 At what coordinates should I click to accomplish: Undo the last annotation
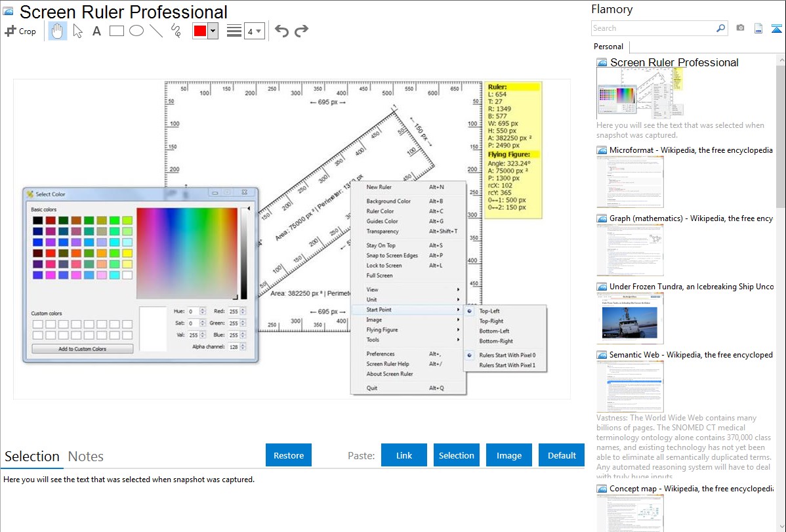point(281,31)
